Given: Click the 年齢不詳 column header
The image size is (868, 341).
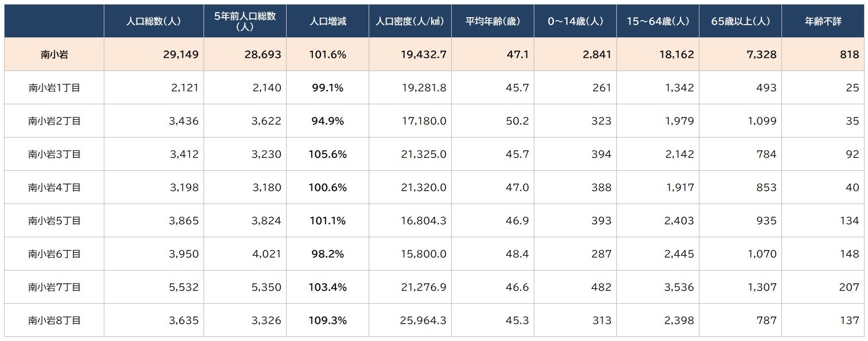Looking at the screenshot, I should point(823,21).
